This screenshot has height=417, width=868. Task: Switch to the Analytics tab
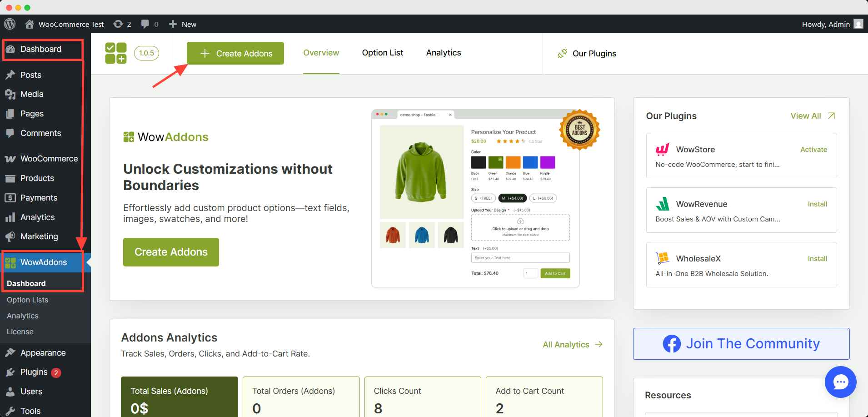[x=444, y=53]
